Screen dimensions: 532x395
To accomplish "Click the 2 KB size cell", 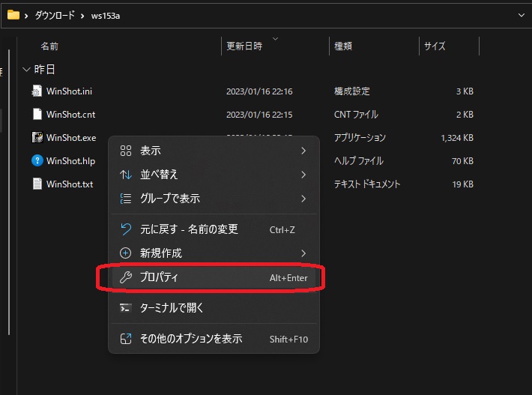I will tap(465, 115).
